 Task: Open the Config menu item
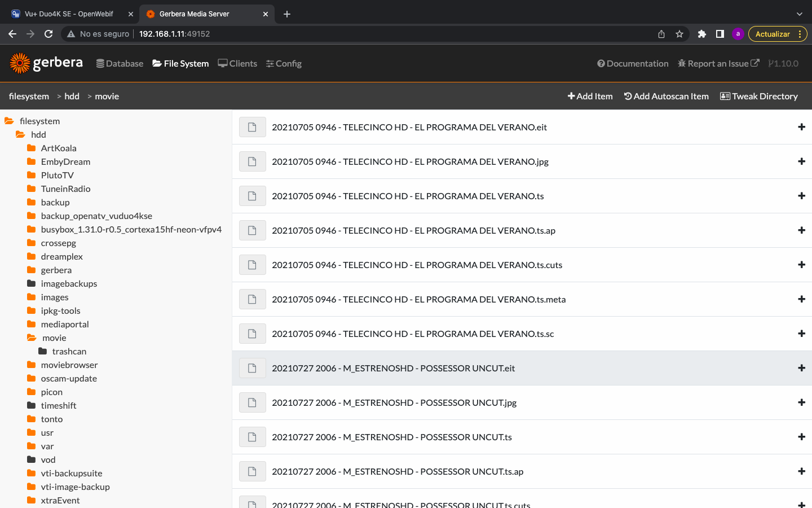[x=284, y=64]
